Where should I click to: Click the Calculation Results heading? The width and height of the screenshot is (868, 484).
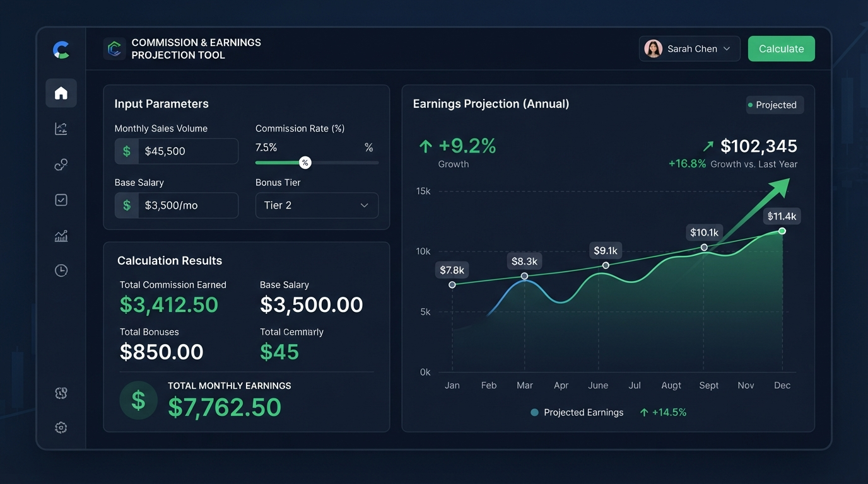click(170, 261)
